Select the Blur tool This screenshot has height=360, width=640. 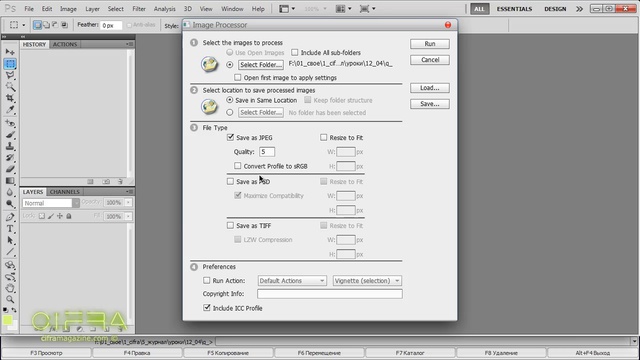click(10, 192)
